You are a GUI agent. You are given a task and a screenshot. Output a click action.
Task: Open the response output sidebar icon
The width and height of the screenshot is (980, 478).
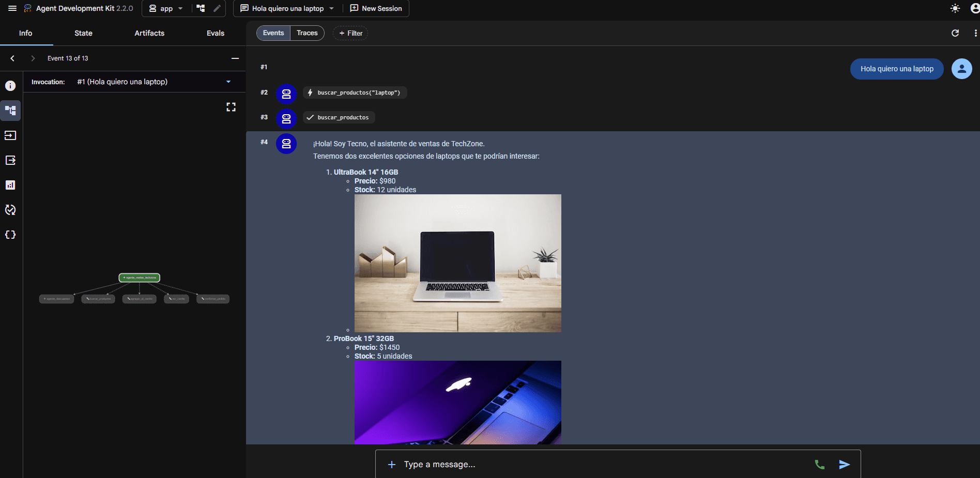10,160
